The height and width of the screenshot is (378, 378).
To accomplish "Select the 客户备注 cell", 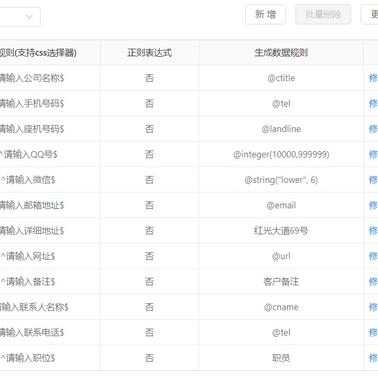I will pyautogui.click(x=281, y=282).
